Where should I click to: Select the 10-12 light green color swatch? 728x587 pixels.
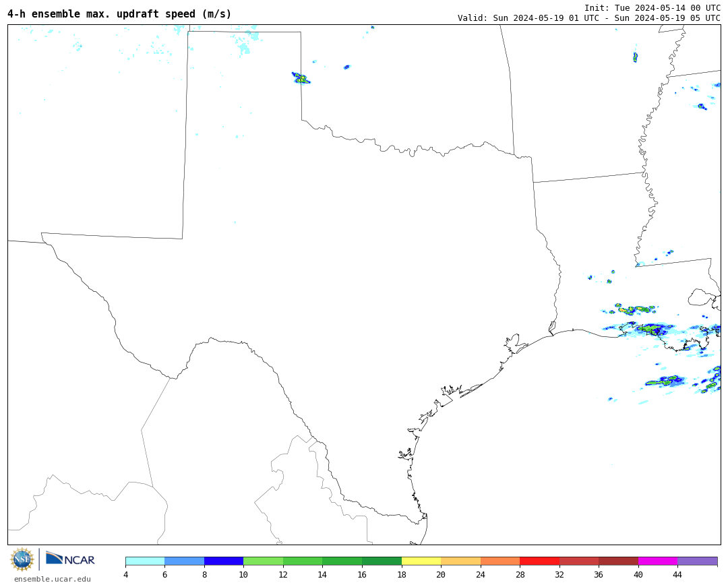264,561
